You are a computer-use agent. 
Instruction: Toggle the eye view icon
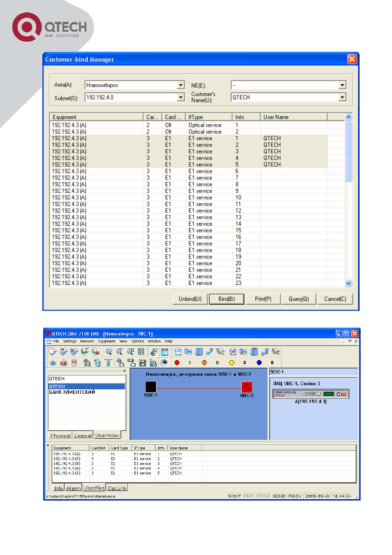pos(164,363)
